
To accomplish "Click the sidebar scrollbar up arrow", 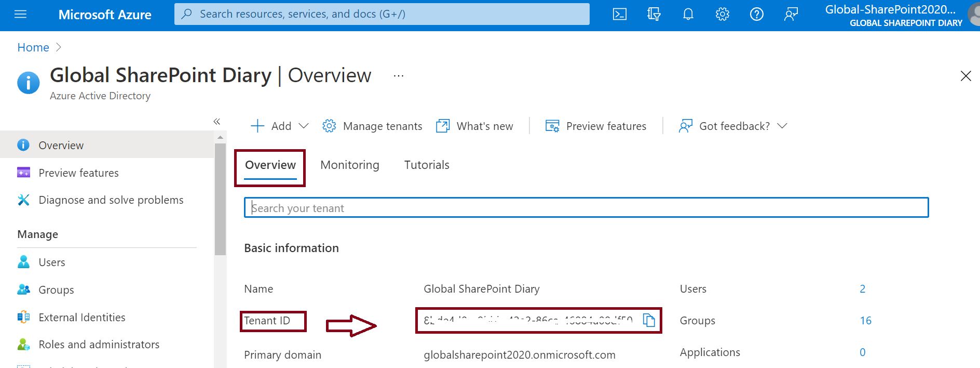I will click(x=220, y=137).
